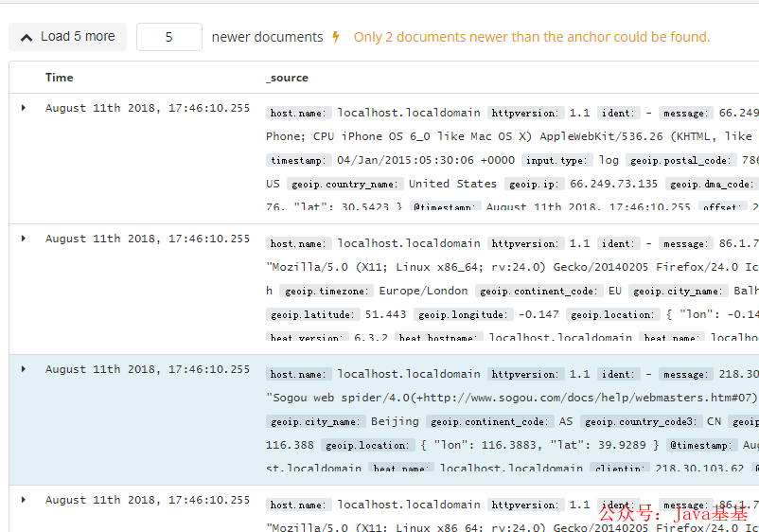Click the message label in the first row
This screenshot has height=532, width=759.
point(685,113)
